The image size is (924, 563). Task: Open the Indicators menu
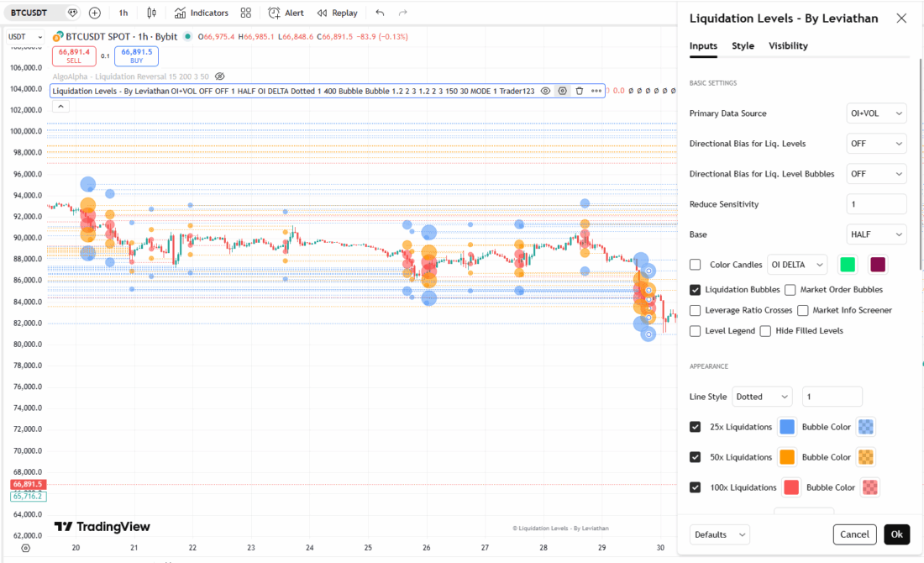(x=202, y=13)
